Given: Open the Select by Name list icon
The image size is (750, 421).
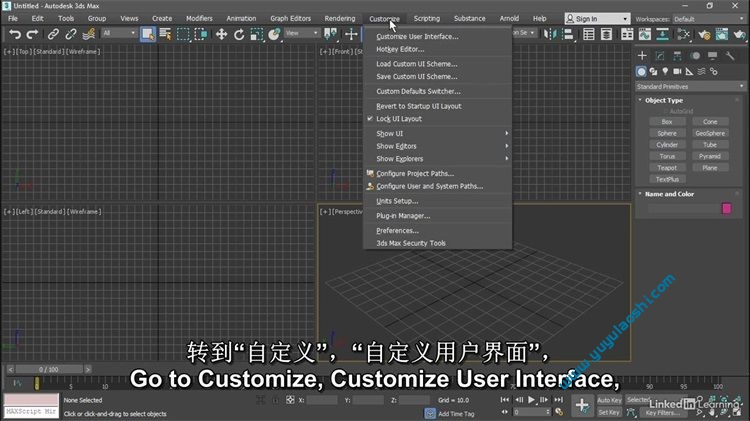Looking at the screenshot, I should 165,34.
